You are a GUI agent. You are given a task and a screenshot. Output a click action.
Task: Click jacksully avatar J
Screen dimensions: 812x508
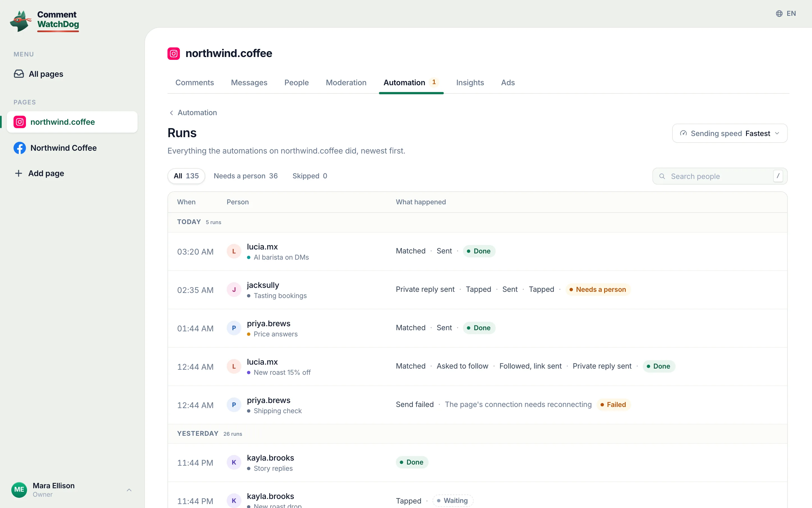click(234, 290)
